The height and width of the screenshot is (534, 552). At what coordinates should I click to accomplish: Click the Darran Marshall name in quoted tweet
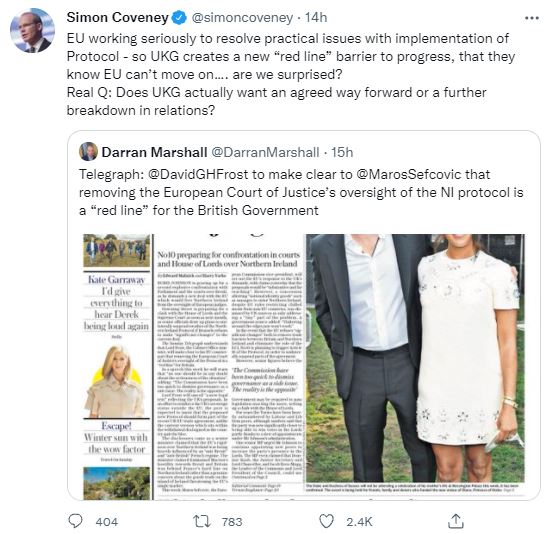[154, 152]
